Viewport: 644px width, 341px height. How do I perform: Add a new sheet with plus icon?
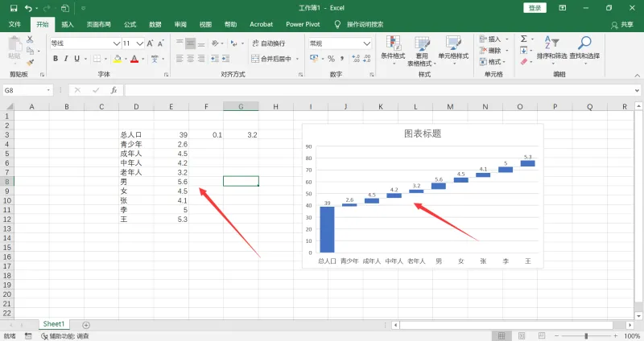point(86,325)
